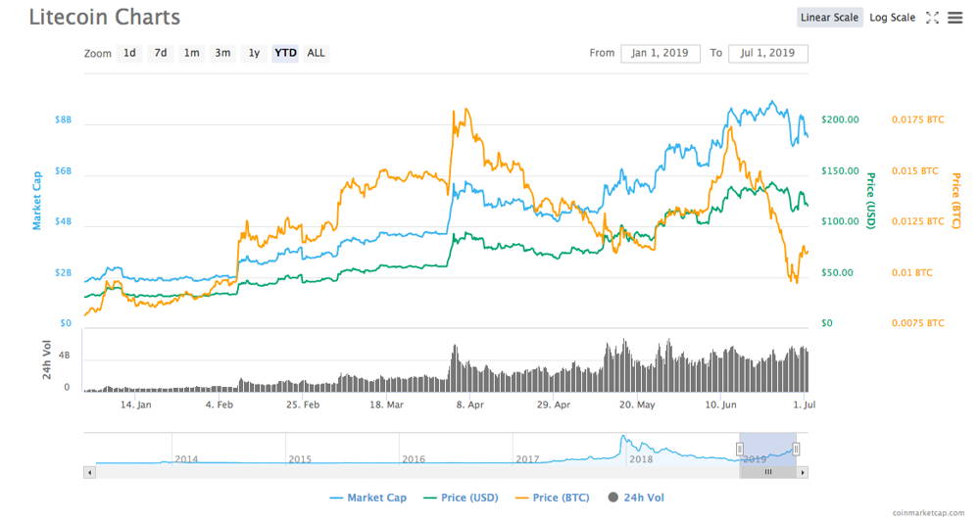Click the right navigator range handle
Image resolution: width=980 pixels, height=524 pixels.
796,449
